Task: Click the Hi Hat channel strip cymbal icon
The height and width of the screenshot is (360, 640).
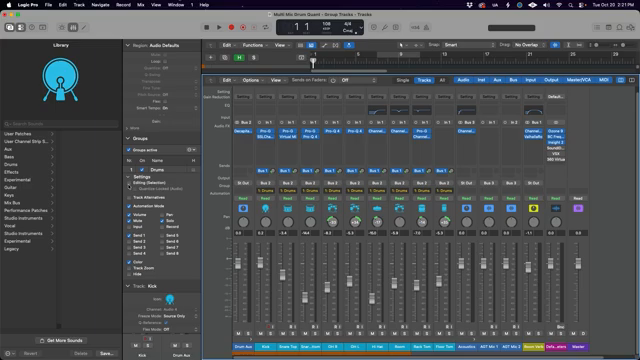Action: click(x=377, y=208)
